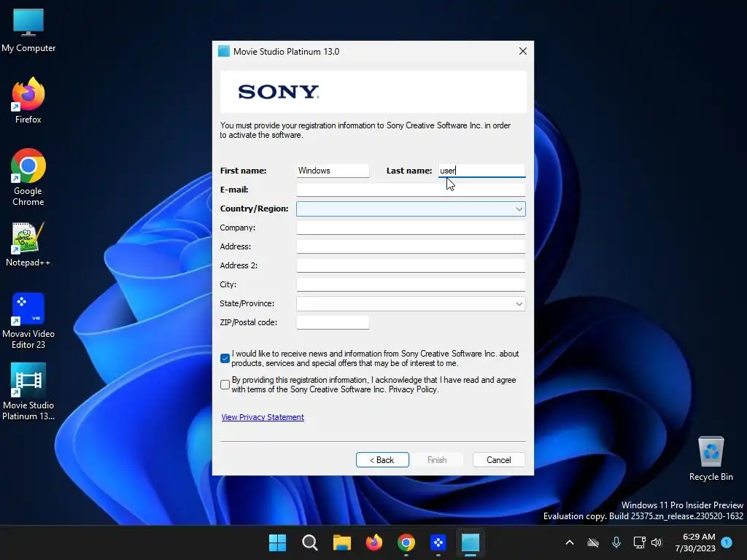Image resolution: width=747 pixels, height=560 pixels.
Task: Open the State/Province dropdown
Action: pyautogui.click(x=411, y=304)
